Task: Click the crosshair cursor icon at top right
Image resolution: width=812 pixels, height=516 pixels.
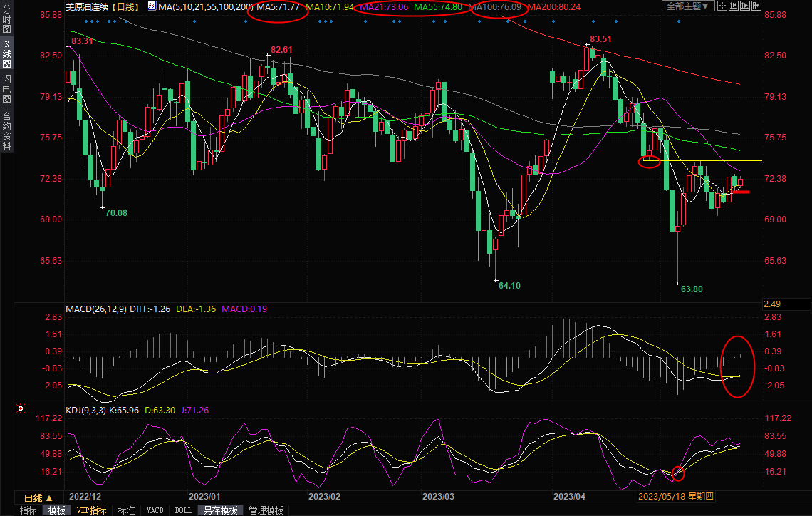Action: pyautogui.click(x=722, y=6)
